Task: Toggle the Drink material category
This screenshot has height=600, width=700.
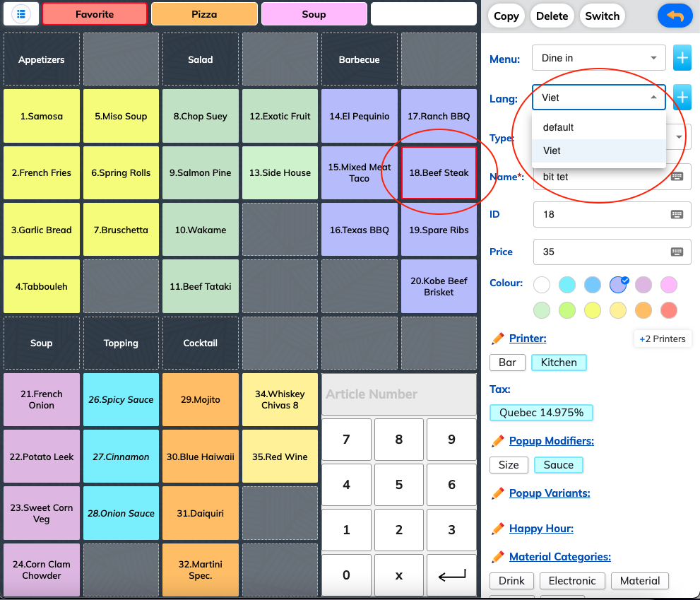Action: [x=511, y=581]
